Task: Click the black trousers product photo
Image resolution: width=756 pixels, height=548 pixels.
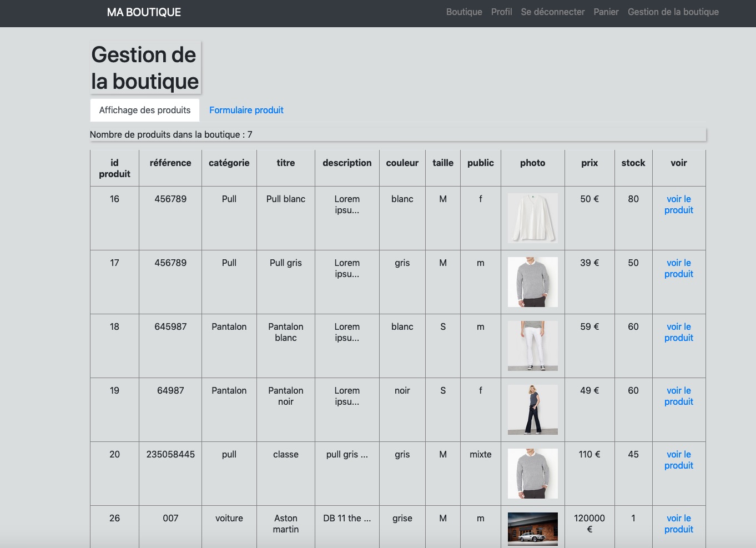Action: point(532,410)
